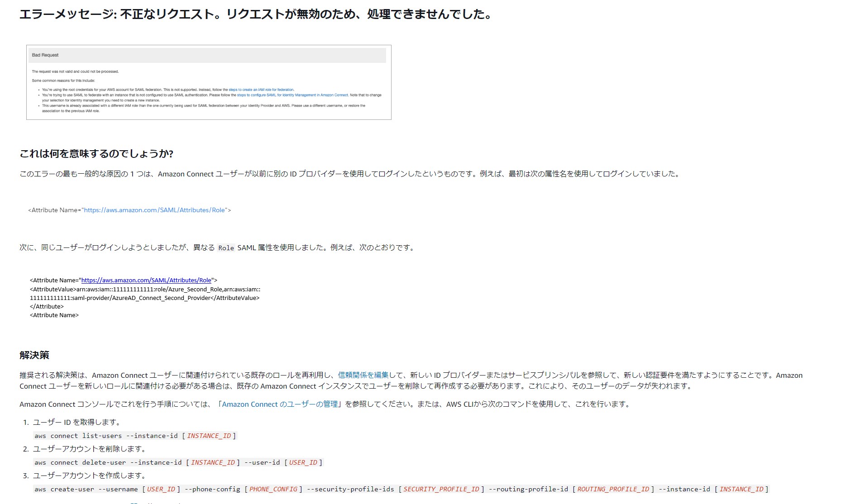860x504 pixels.
Task: Click the Bad Request error screenshot image
Action: (x=208, y=81)
